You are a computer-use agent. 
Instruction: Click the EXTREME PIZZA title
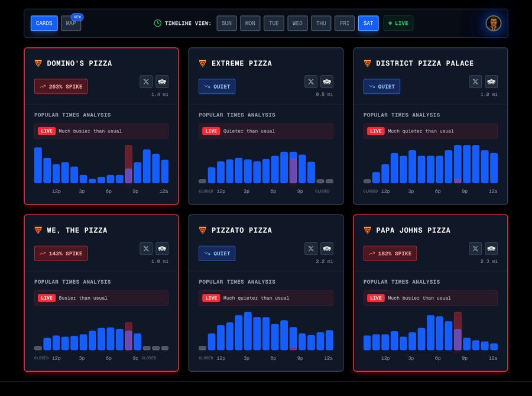coord(242,63)
